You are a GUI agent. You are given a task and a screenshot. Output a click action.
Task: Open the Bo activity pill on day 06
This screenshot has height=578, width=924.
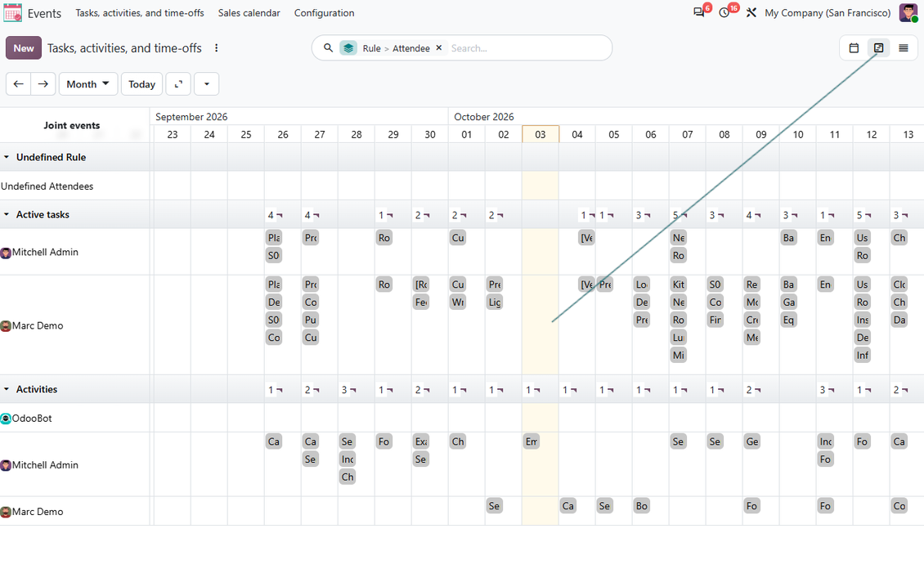[642, 505]
